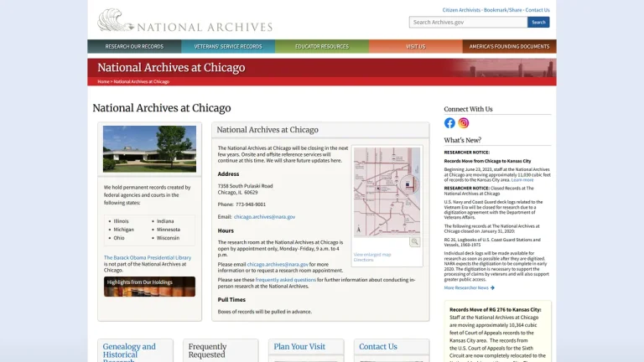
Task: Click the chicago.archives@nara.gov Email link
Action: point(264,217)
